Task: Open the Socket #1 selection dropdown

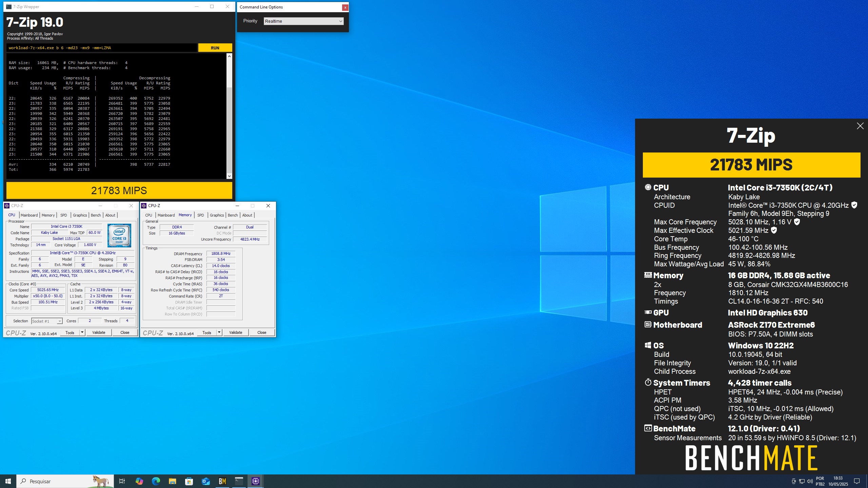Action: tap(47, 321)
